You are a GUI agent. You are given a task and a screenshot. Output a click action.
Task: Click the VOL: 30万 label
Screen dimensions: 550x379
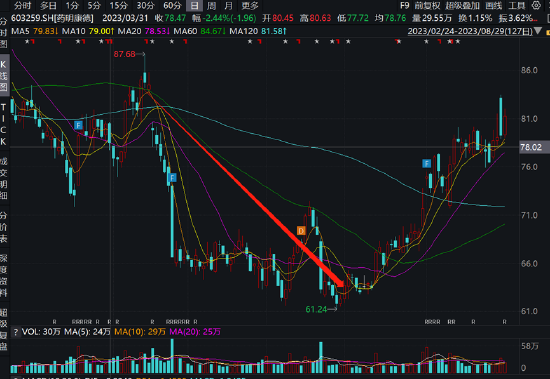(x=41, y=332)
